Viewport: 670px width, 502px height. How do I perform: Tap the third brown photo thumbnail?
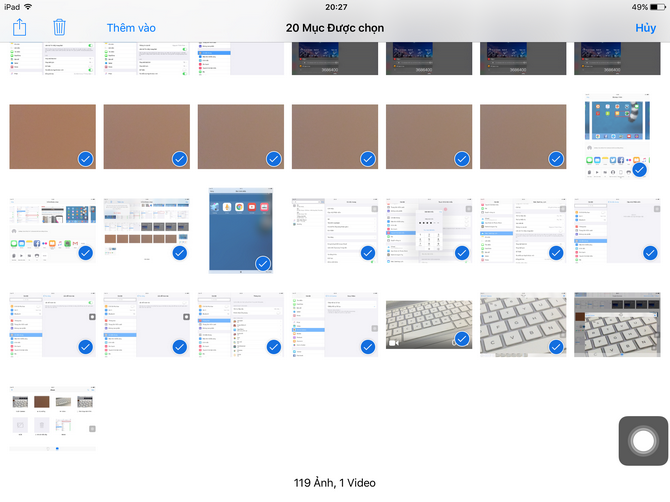point(241,137)
